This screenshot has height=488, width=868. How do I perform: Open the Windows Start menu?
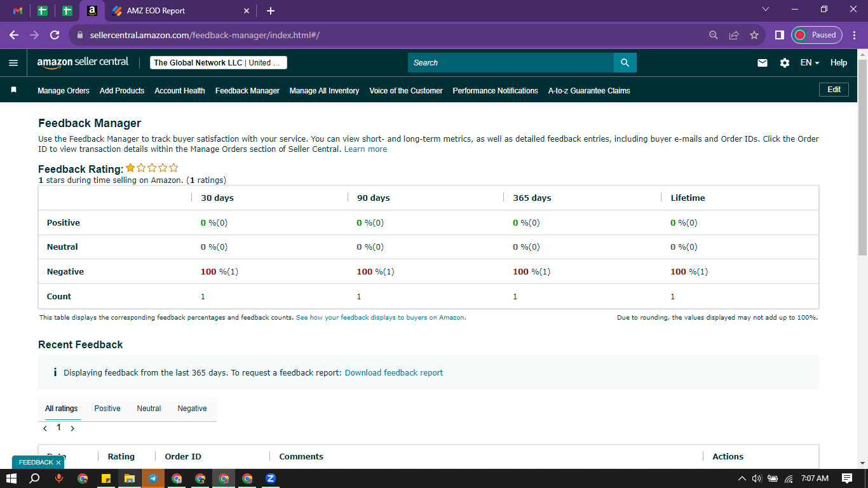[11, 478]
